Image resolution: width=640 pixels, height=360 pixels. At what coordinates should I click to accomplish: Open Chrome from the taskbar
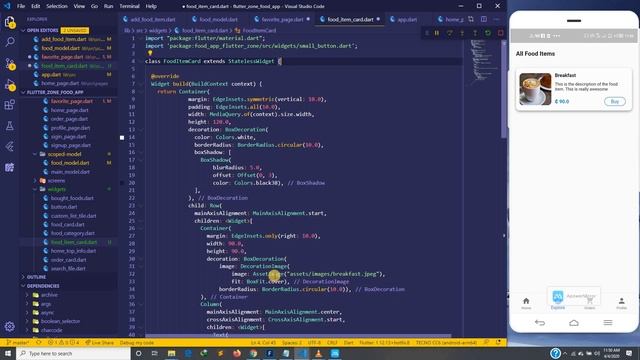pyautogui.click(x=253, y=353)
